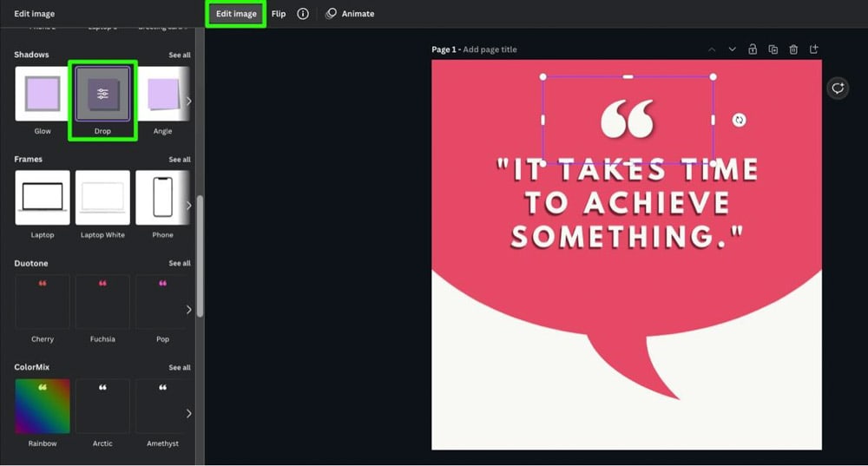Add a comment with the speech bubble icon
868x466 pixels.
(838, 88)
